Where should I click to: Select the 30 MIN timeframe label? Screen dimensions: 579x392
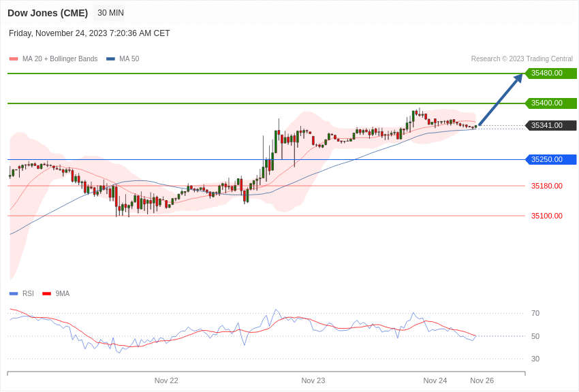110,13
